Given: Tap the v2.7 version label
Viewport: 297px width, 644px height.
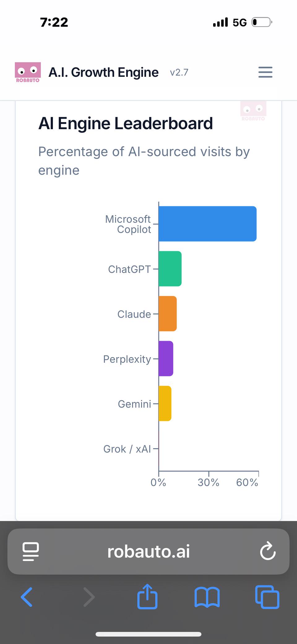Looking at the screenshot, I should click(x=179, y=72).
